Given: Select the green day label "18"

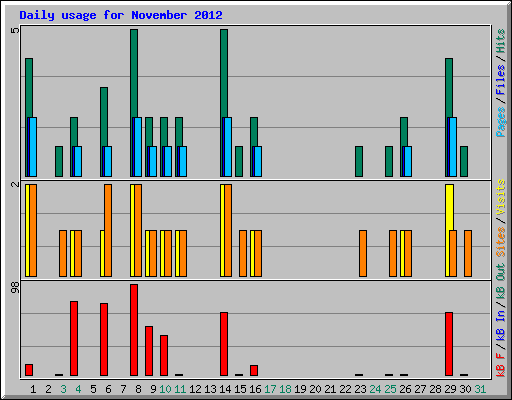Looking at the screenshot, I should (285, 389).
